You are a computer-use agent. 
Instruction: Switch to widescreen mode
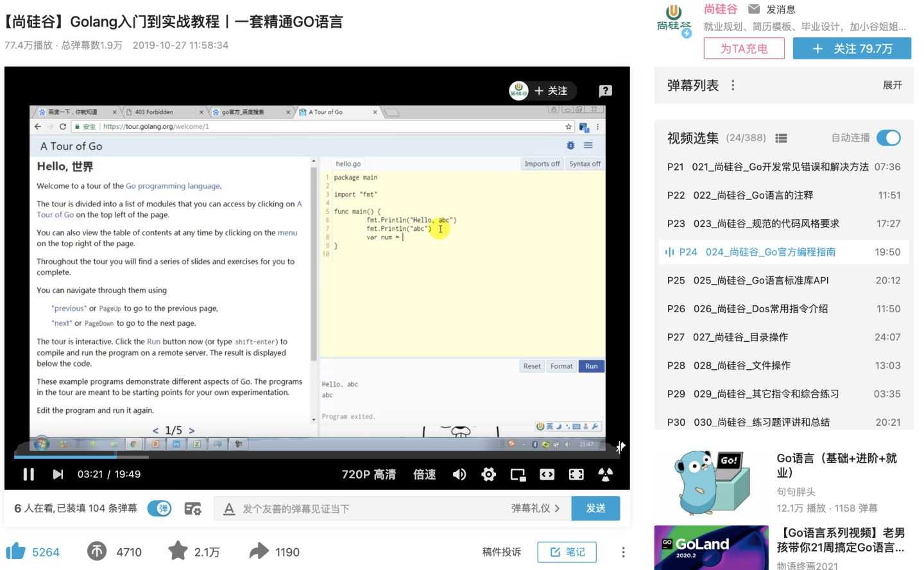coord(546,474)
